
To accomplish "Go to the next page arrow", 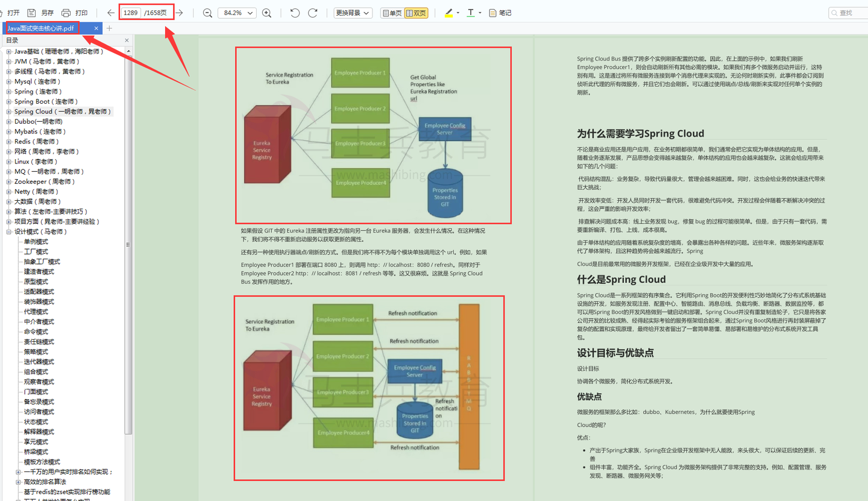I will [x=179, y=13].
